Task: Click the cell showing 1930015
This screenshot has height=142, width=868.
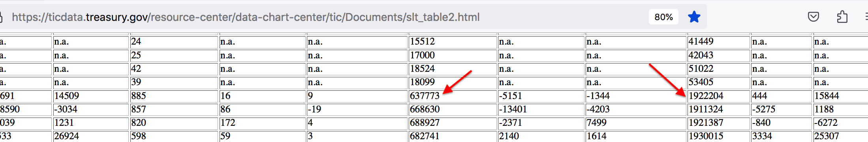Action: (x=718, y=136)
